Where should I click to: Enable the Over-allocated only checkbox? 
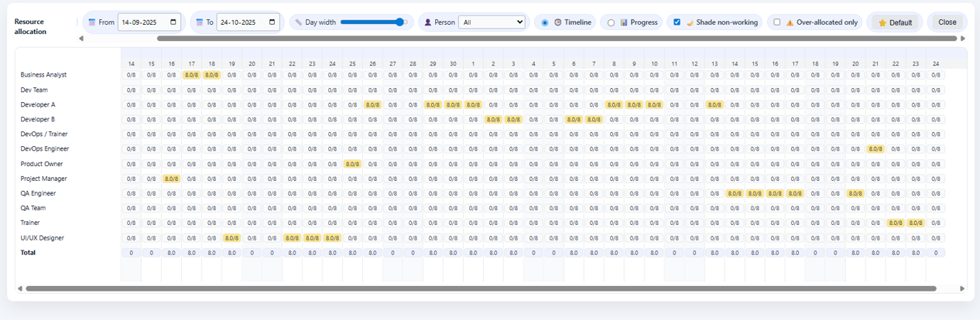[x=777, y=22]
